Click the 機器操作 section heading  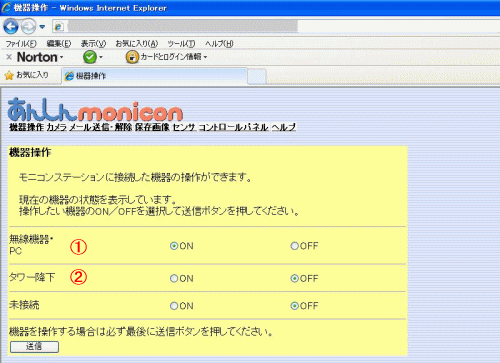30,153
